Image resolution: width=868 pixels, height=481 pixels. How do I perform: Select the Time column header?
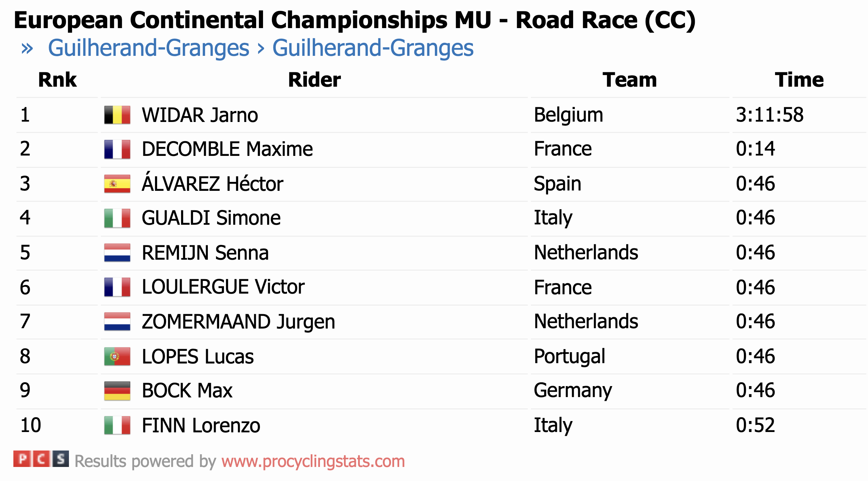(799, 80)
